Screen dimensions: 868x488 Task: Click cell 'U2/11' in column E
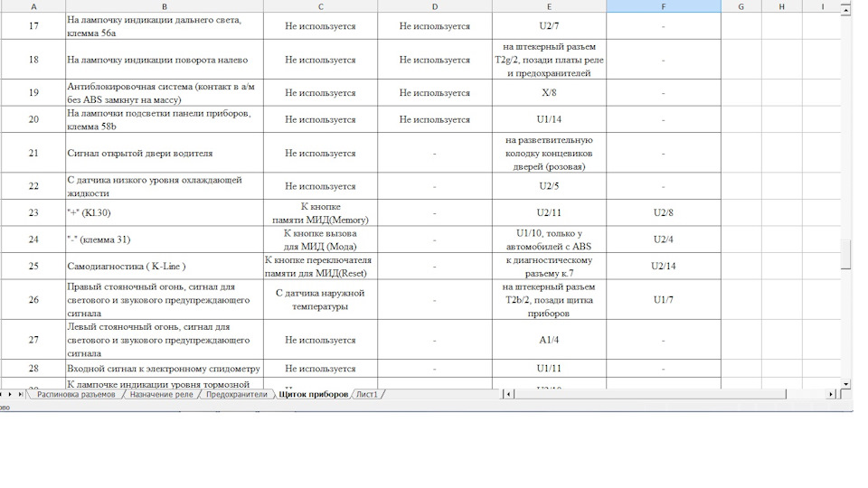pyautogui.click(x=549, y=213)
